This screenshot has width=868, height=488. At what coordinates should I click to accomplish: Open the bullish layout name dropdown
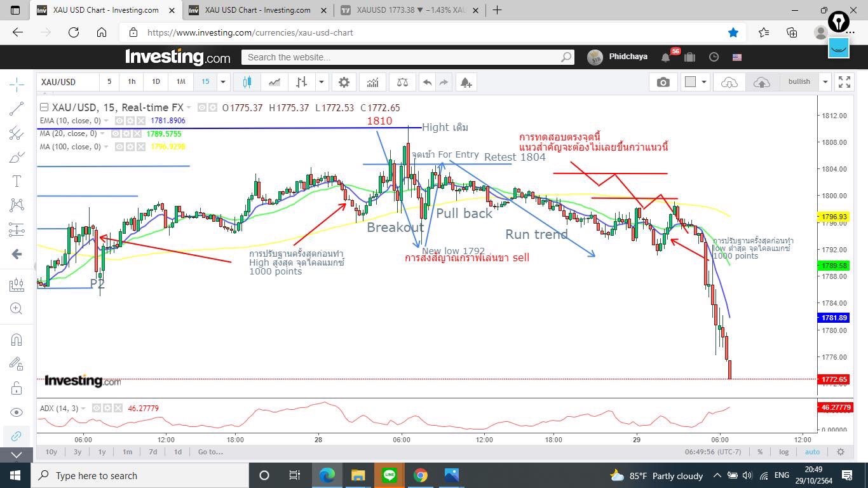point(825,82)
